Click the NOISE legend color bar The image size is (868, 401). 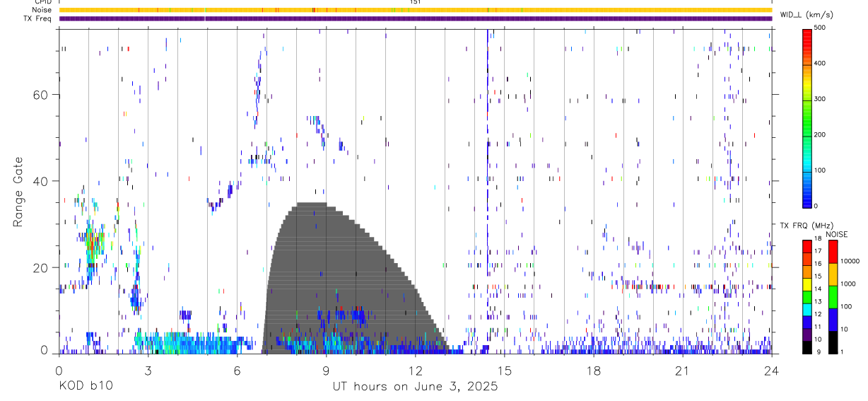click(833, 296)
